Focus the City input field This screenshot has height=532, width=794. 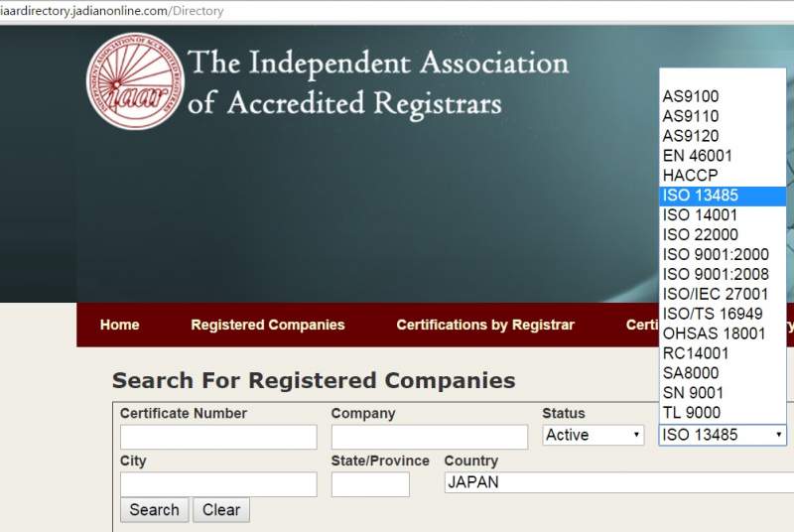coord(218,484)
